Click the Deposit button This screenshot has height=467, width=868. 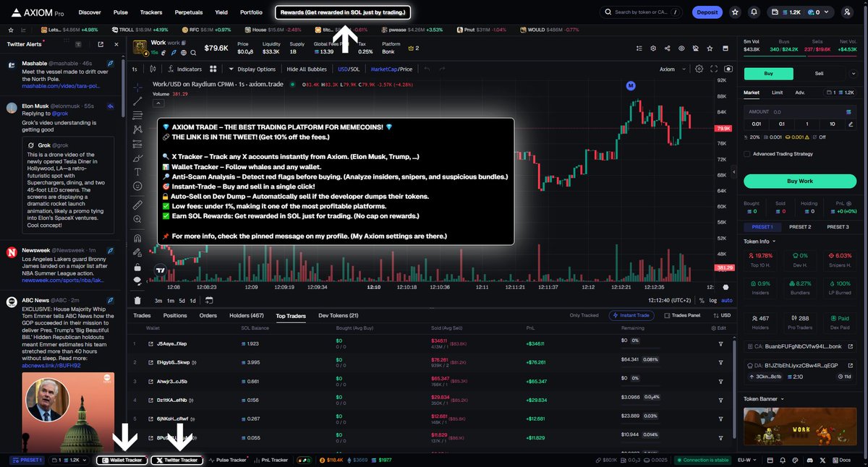(x=707, y=12)
